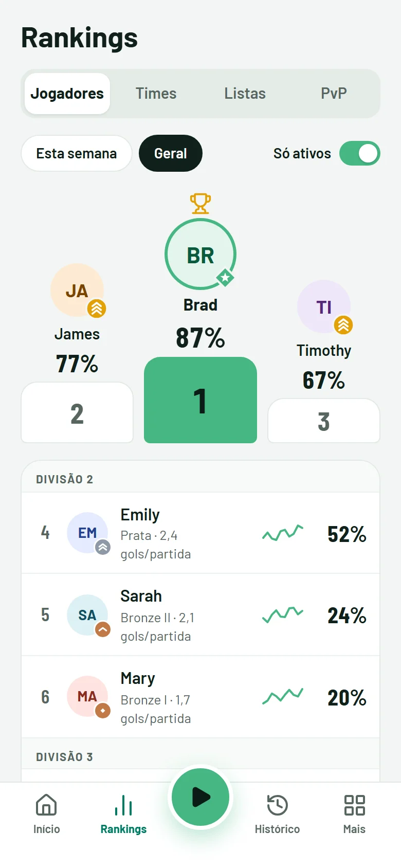Tap the star badge on Brad's avatar
This screenshot has height=868, width=401.
click(225, 278)
